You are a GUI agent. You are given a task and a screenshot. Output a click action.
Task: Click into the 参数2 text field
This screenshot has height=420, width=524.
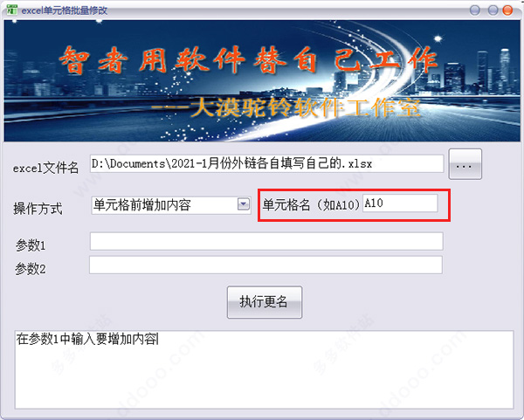click(x=265, y=265)
